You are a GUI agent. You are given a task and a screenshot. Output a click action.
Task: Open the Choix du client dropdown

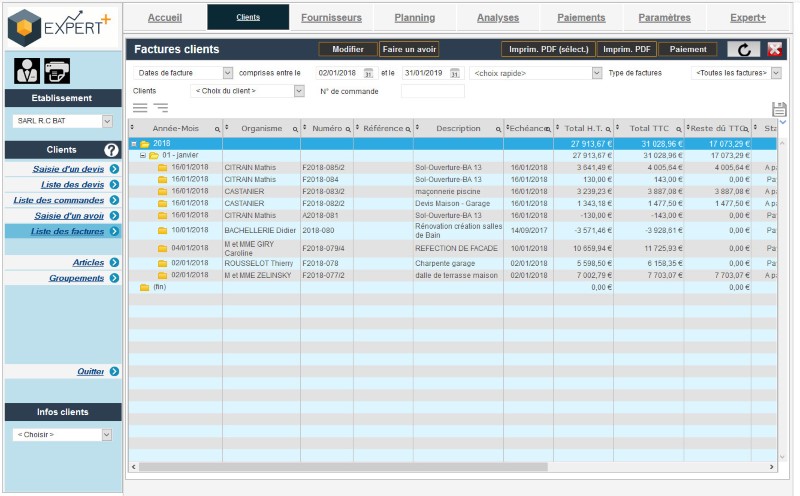click(299, 91)
